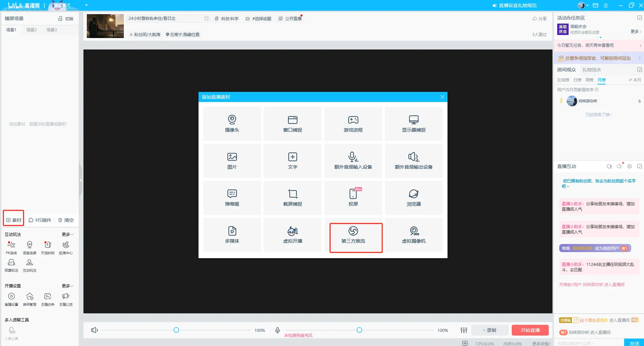Click the 录制 record button
Viewport: 644px width, 346px height.
(x=490, y=330)
